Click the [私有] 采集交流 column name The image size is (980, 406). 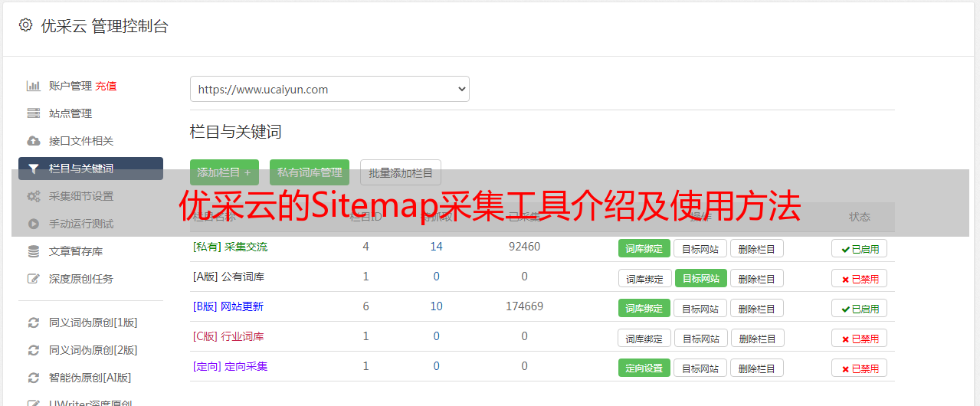tap(230, 247)
